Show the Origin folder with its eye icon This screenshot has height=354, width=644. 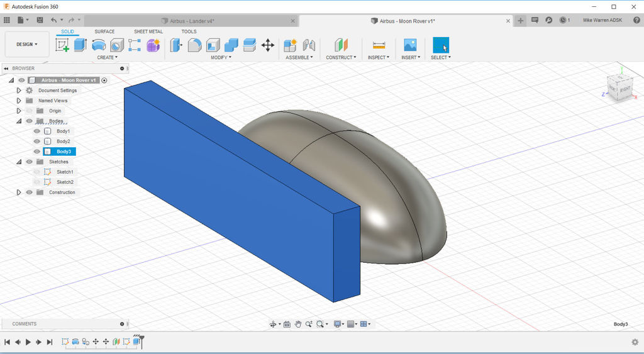[x=29, y=111]
